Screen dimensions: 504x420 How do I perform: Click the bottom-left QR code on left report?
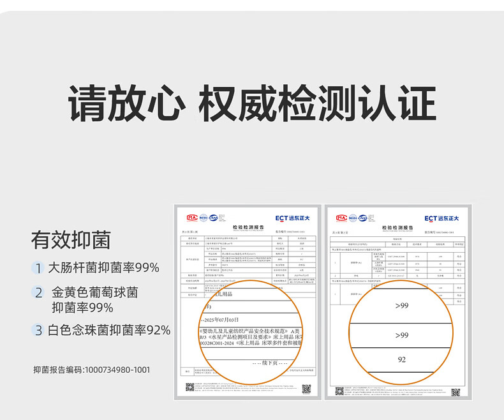[x=189, y=387]
